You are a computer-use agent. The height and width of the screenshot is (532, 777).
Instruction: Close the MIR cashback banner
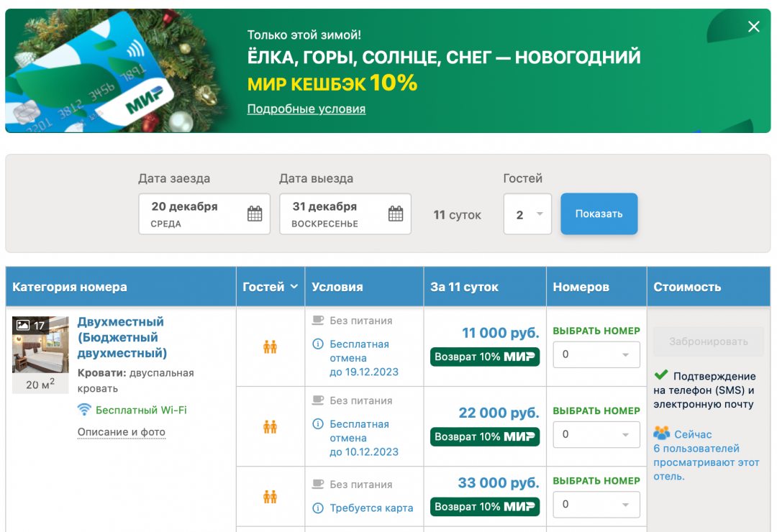pyautogui.click(x=753, y=27)
